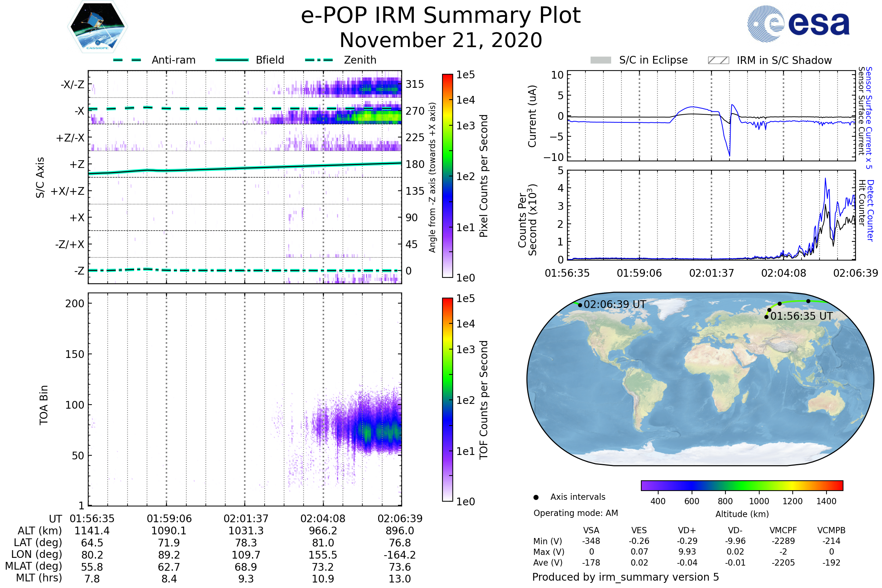The image size is (882, 588).
Task: Click the ESA logo
Action: (798, 24)
